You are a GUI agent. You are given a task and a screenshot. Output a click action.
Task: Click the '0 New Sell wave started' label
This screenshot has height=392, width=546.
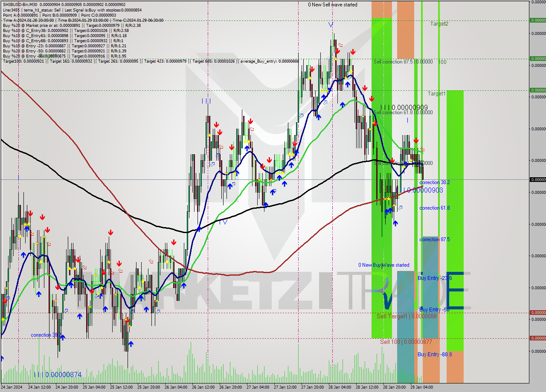click(x=333, y=5)
